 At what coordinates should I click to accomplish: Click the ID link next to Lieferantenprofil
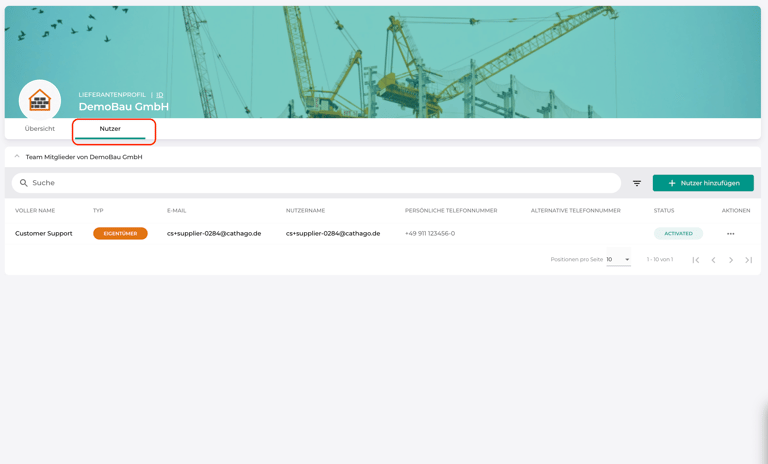(x=160, y=95)
